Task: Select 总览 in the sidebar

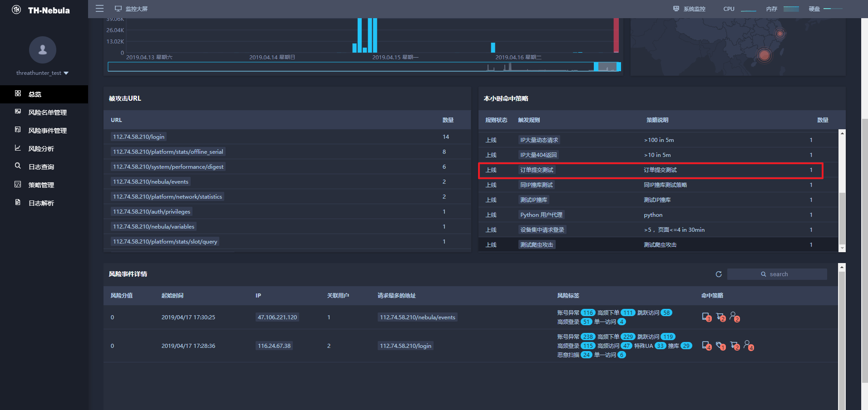Action: click(44, 94)
